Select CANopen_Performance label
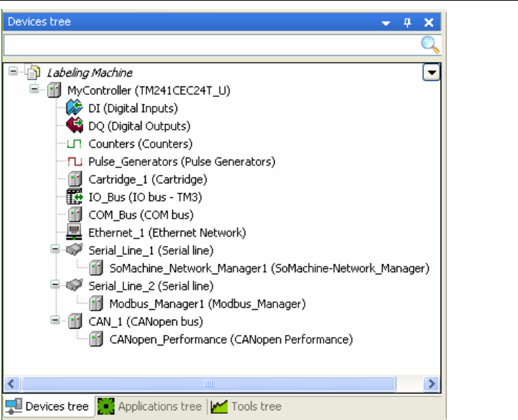Image resolution: width=518 pixels, height=420 pixels. pyautogui.click(x=231, y=340)
